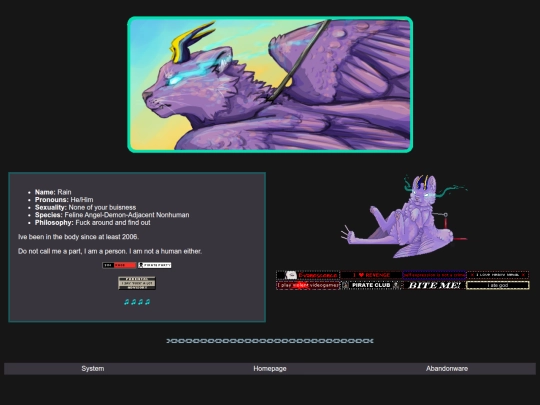Click the white Pirate Party badge
This screenshot has width=540, height=405.
pos(155,265)
